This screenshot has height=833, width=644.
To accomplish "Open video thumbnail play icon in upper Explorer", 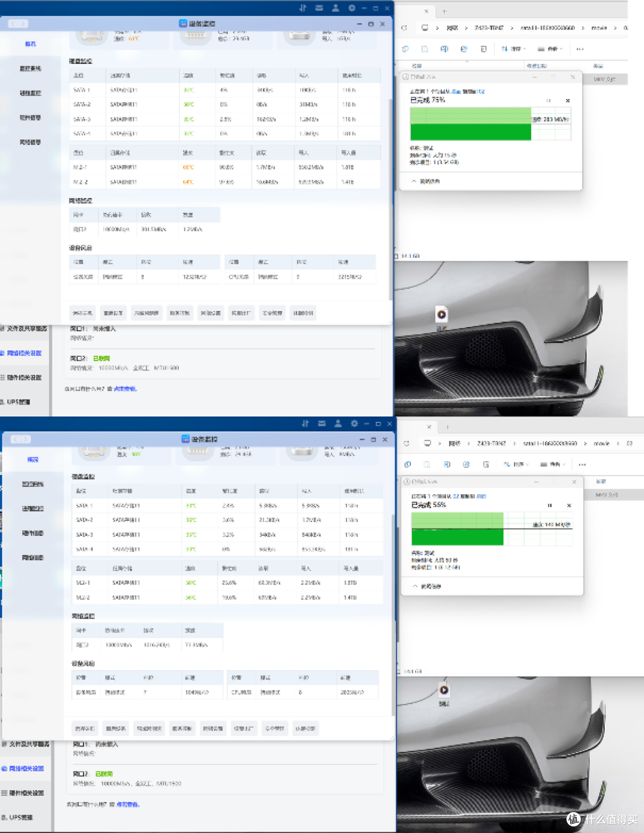I will pos(441,314).
